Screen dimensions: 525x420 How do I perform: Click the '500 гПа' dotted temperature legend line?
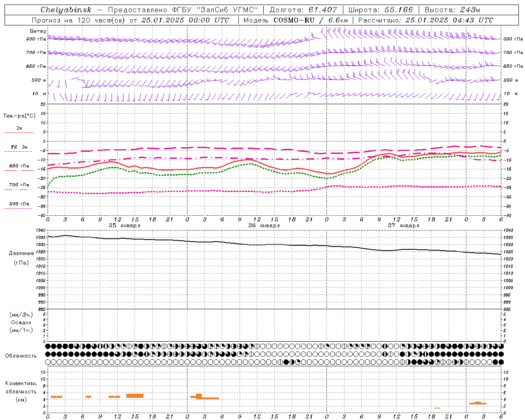[x=18, y=208]
